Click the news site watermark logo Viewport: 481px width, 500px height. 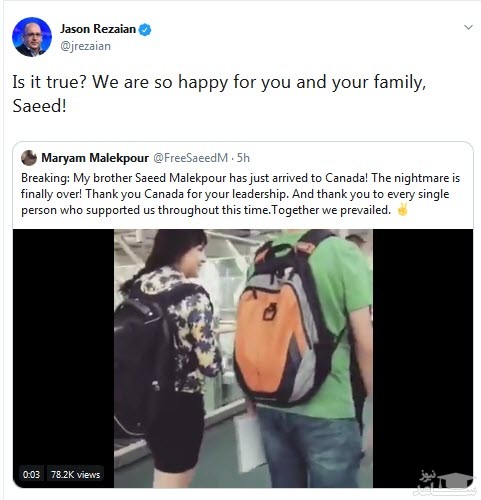tap(443, 483)
